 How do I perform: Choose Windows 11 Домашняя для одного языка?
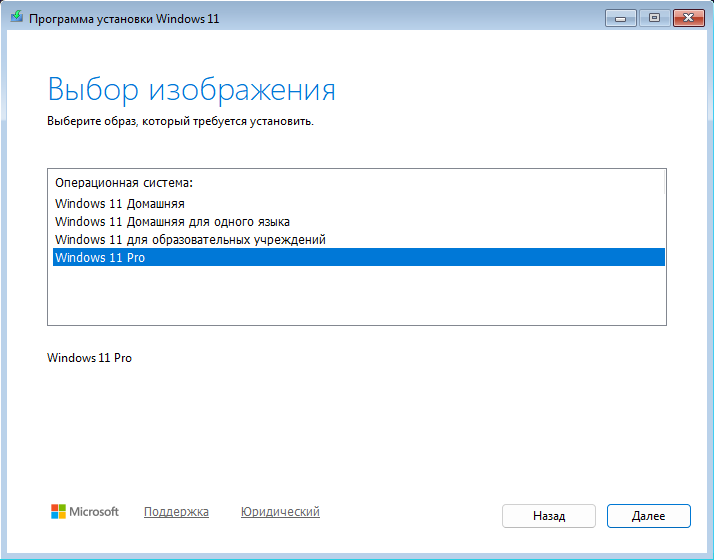[359, 222]
